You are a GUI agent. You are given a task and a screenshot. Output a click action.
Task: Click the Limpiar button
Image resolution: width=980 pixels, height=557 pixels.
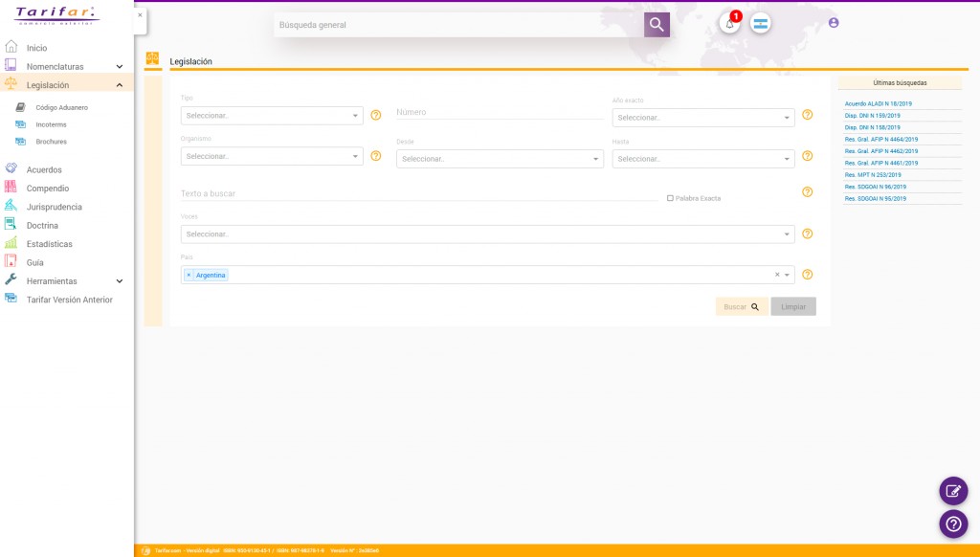[793, 306]
